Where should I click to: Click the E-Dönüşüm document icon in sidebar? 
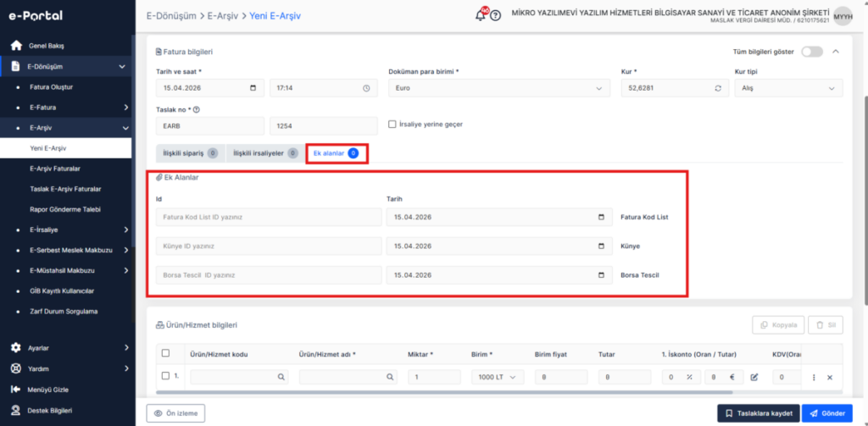click(16, 66)
